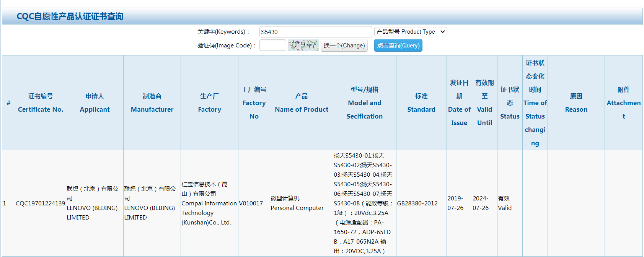The image size is (644, 257).
Task: Click the Standard column header
Action: tap(421, 102)
